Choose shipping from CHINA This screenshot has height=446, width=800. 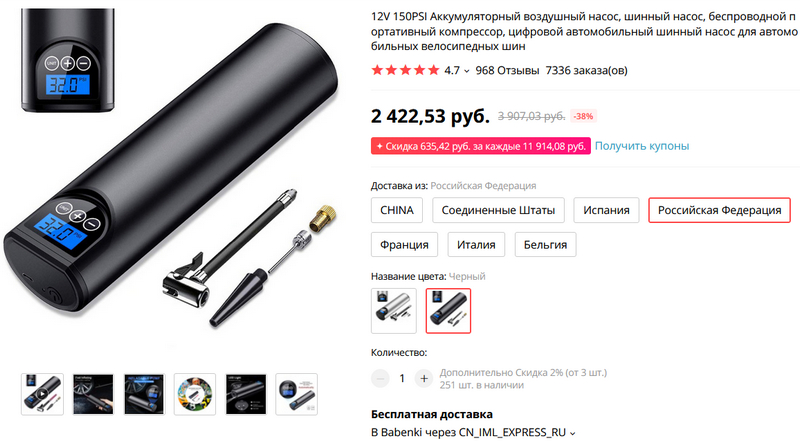click(397, 210)
